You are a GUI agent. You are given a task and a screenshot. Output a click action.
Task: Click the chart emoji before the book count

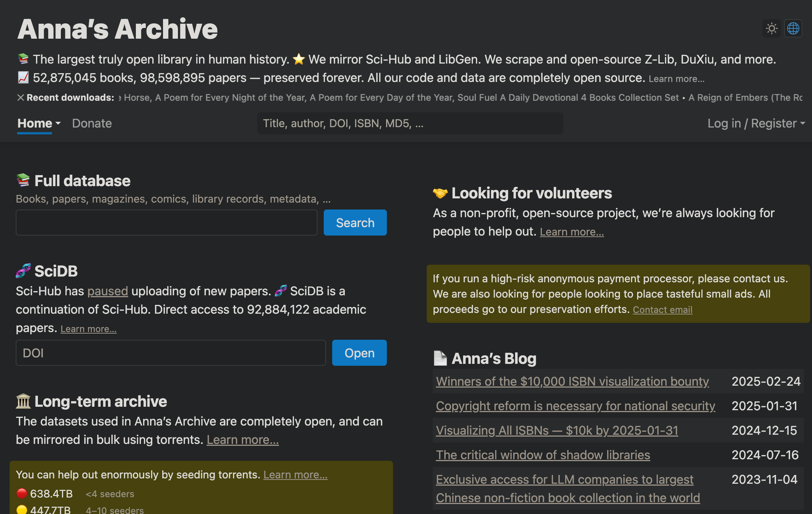[x=23, y=77]
